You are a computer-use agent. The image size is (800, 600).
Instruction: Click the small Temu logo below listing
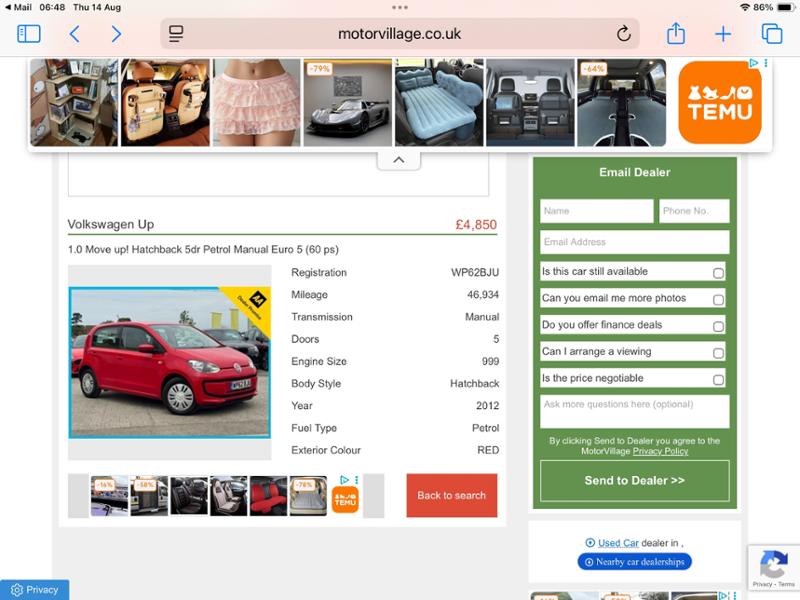345,499
